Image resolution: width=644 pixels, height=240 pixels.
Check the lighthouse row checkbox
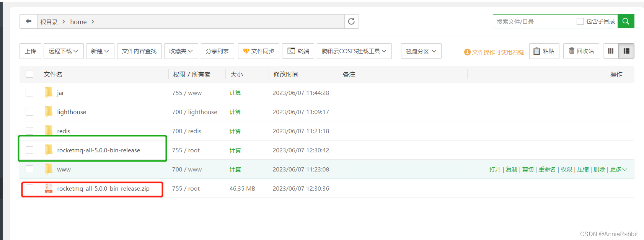(29, 112)
